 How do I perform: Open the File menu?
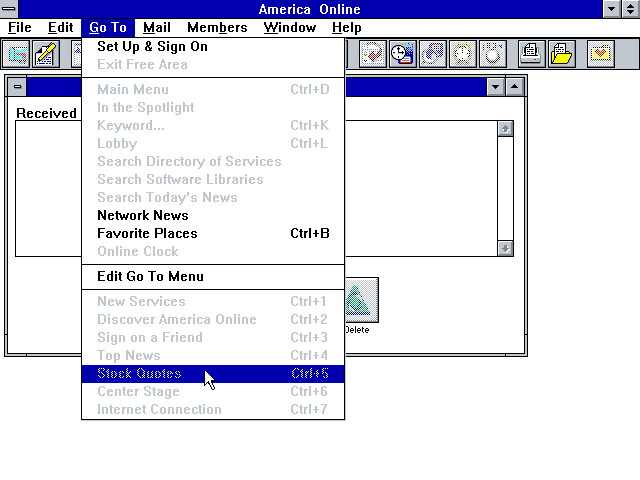point(20,28)
